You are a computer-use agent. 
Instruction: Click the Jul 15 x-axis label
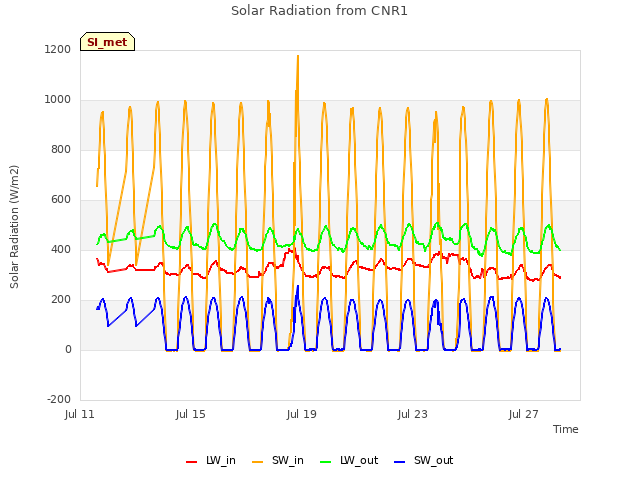tap(191, 414)
